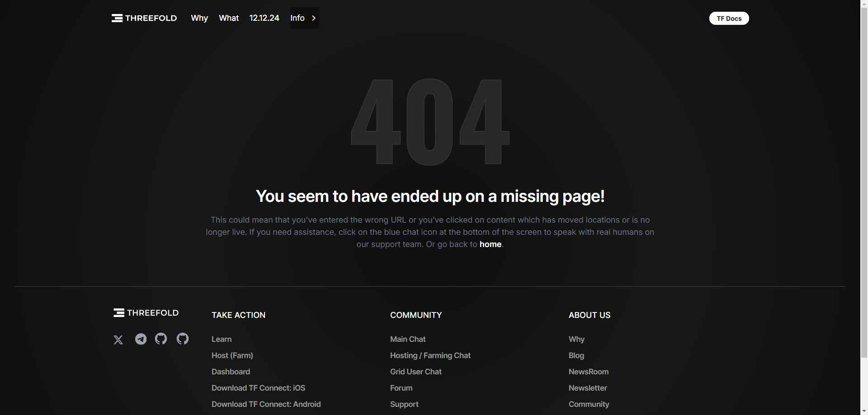Open the X (Twitter) social icon
The width and height of the screenshot is (868, 415).
click(x=118, y=340)
